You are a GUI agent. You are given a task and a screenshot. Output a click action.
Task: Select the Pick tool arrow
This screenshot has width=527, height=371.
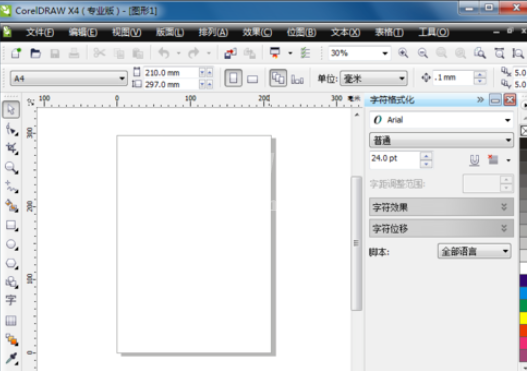coord(11,110)
